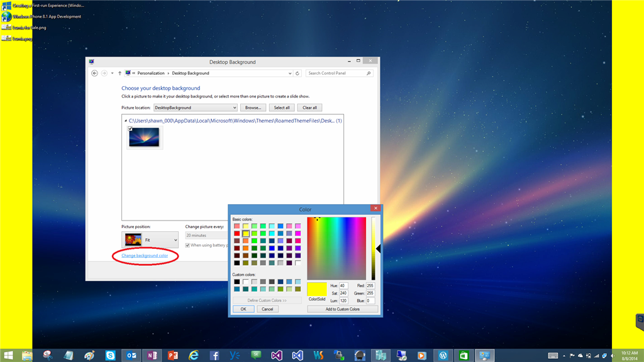Open the orange media player taskbar icon
The height and width of the screenshot is (362, 644).
pyautogui.click(x=422, y=356)
